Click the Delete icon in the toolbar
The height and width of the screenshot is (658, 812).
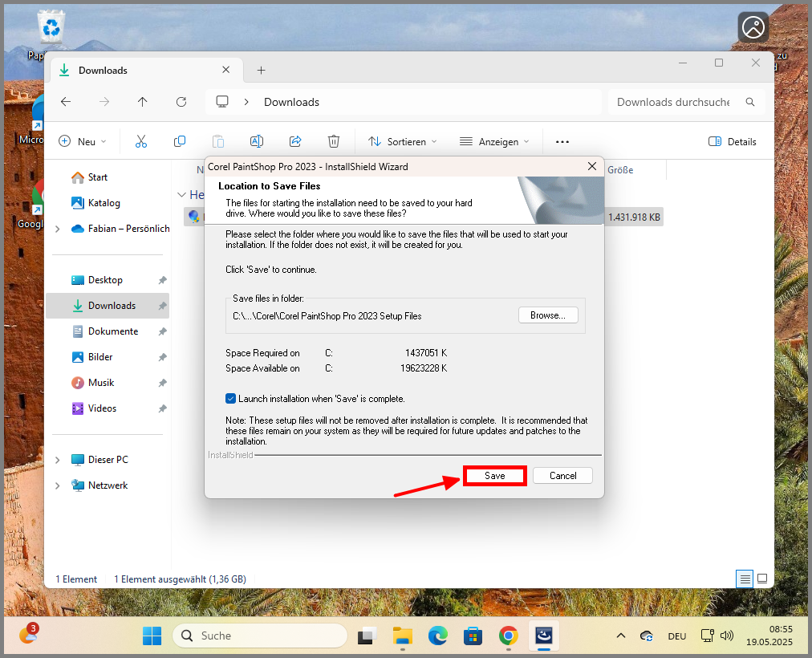coord(334,140)
